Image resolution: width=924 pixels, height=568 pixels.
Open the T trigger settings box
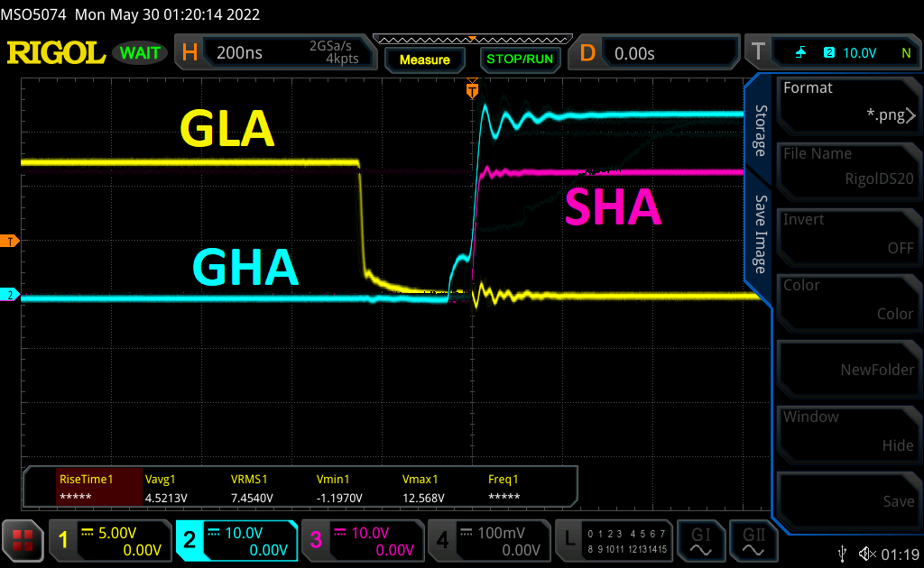pyautogui.click(x=833, y=52)
